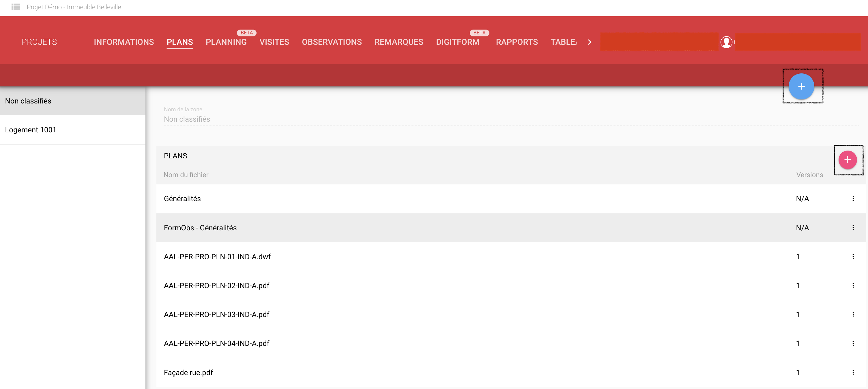Open the options menu for AAL-PER-PRO-PLN-03-IND-A.pdf
This screenshot has height=389, width=868.
(x=853, y=314)
